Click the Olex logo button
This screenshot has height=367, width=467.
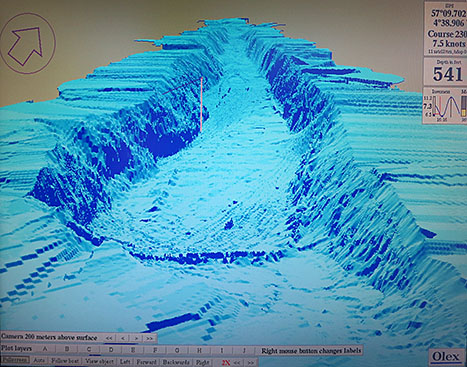445,356
